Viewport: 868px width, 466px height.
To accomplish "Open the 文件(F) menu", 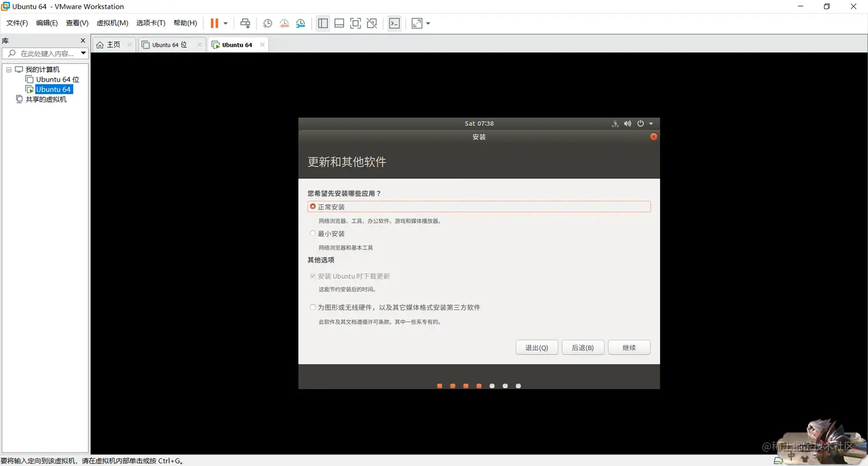I will [x=17, y=23].
